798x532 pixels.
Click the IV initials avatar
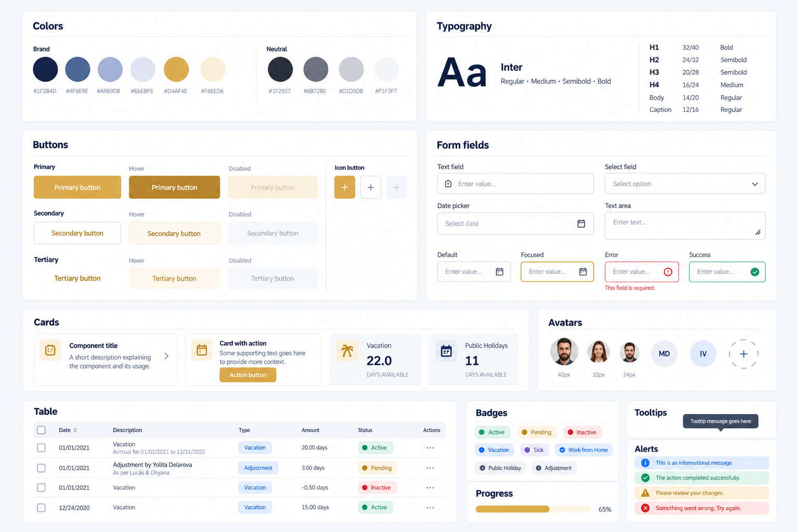click(x=703, y=354)
